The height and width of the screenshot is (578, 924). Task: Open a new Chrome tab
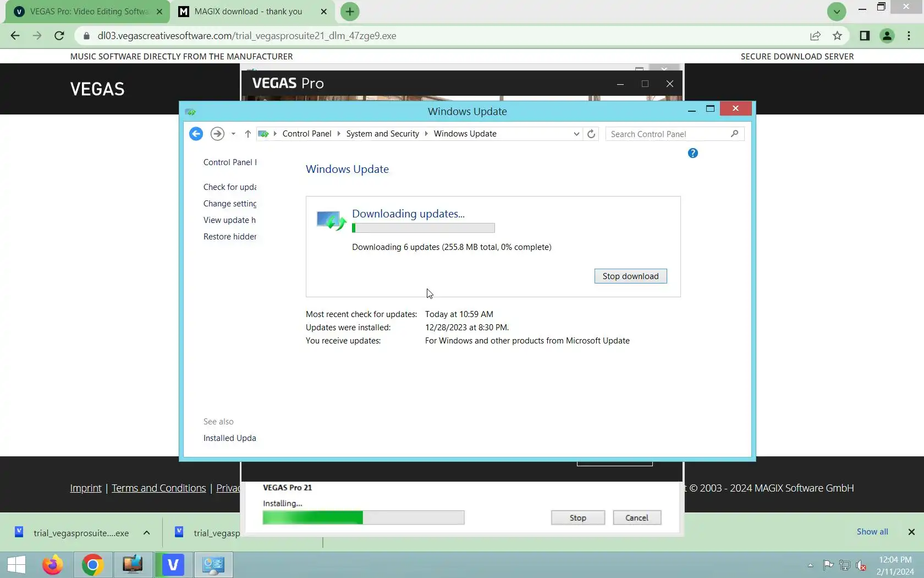pyautogui.click(x=350, y=12)
